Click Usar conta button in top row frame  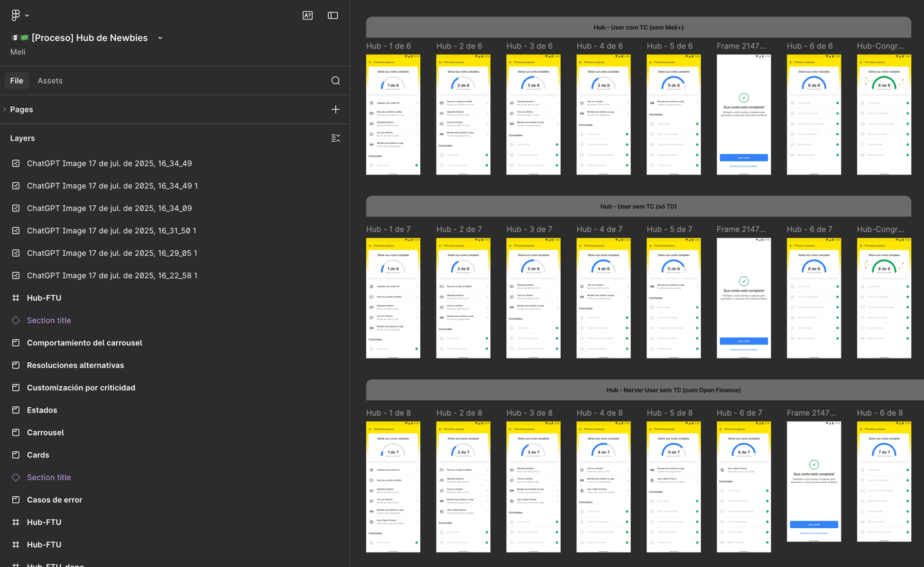tap(744, 157)
